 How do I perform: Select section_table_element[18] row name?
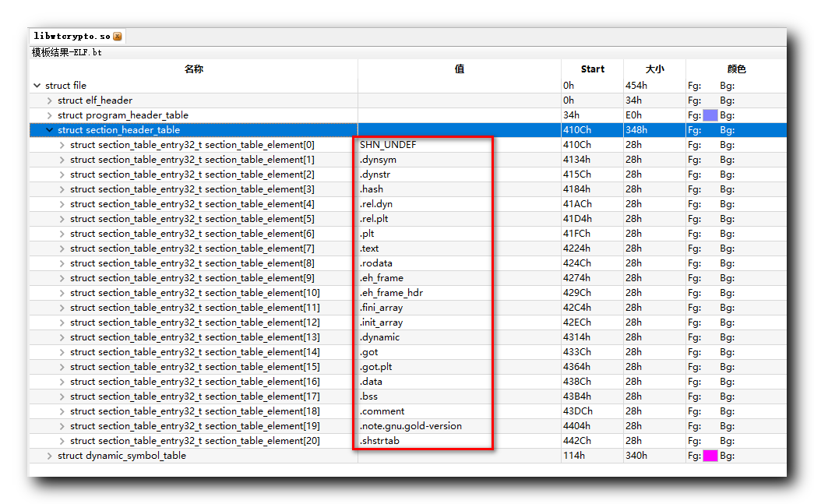[x=195, y=411]
